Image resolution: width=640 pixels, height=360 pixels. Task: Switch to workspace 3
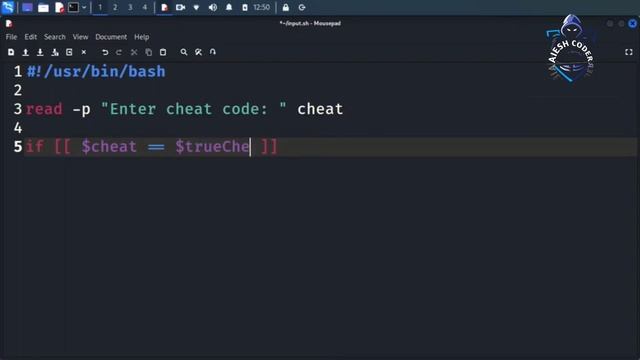[x=130, y=7]
